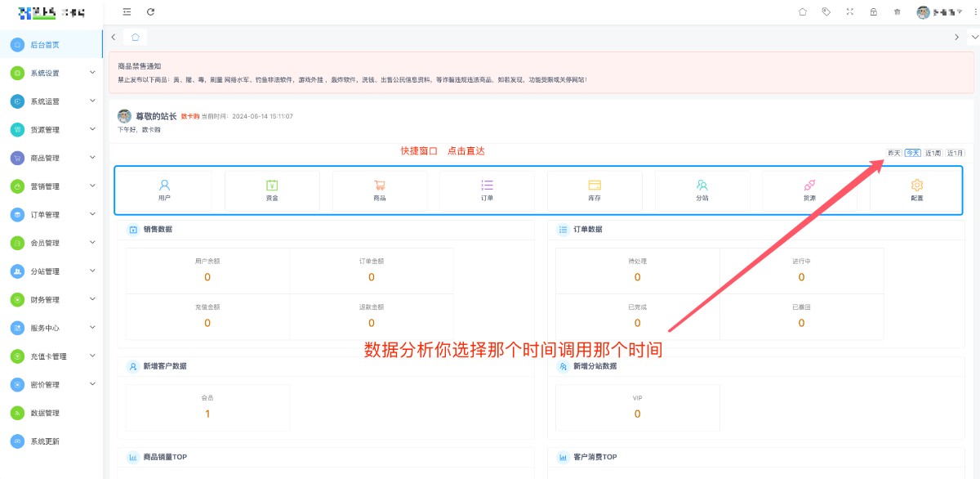Select the 昨天 time filter

[x=894, y=153]
